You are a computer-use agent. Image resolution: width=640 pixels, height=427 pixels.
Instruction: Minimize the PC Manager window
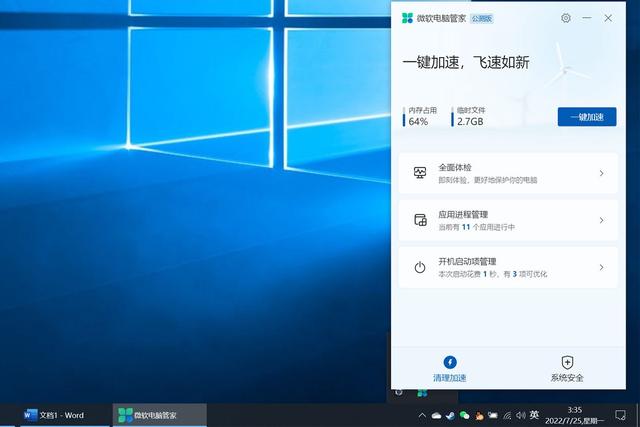coord(587,18)
